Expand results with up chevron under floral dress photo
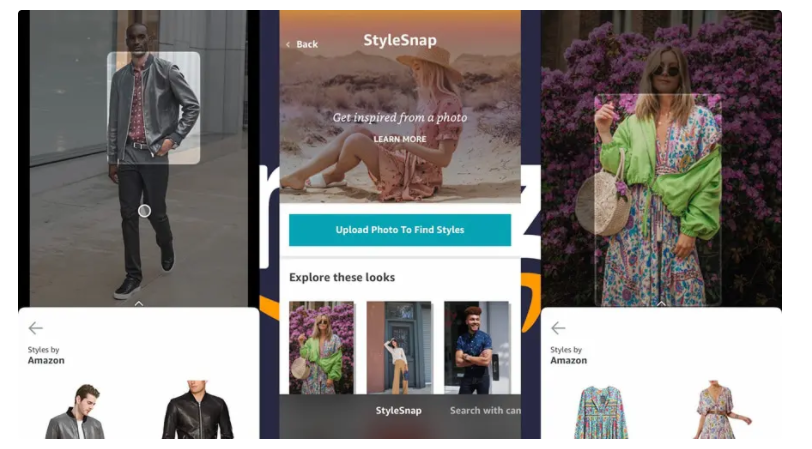 (x=661, y=303)
